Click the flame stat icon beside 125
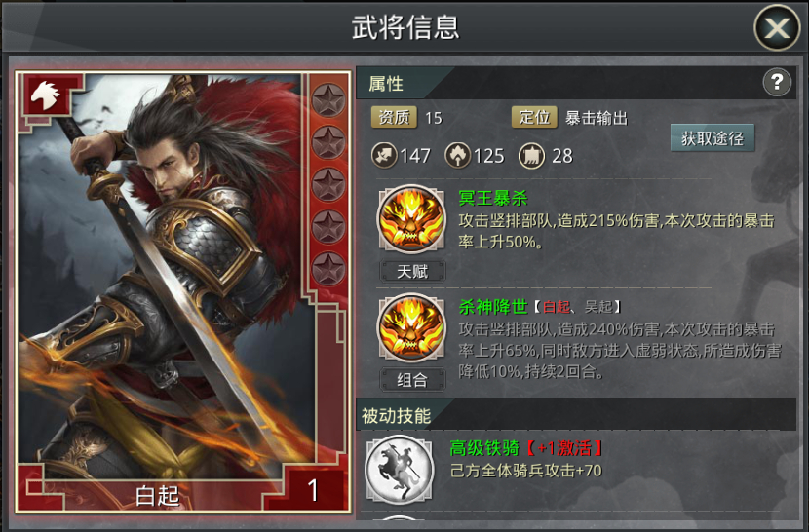 pyautogui.click(x=458, y=155)
